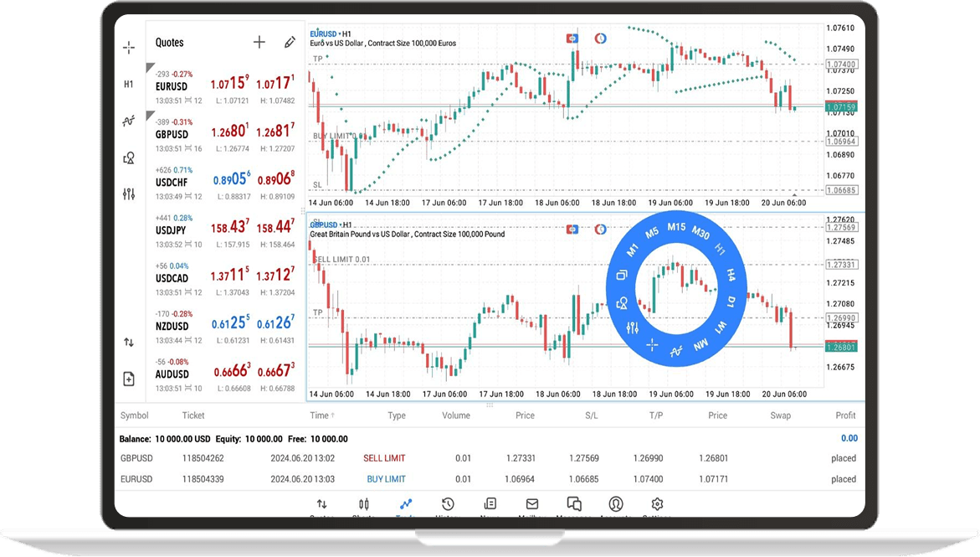
Task: Click the EURUSD H1 chart title label
Action: 331,34
